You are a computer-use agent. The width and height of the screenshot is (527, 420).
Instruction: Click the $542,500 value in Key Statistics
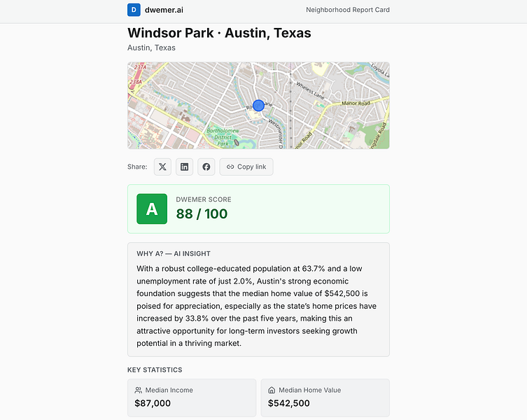289,403
